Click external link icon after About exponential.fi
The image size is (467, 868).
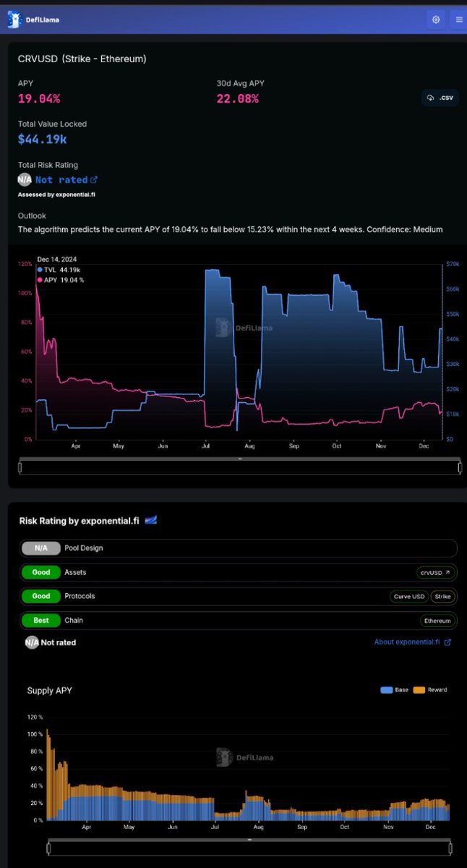pyautogui.click(x=447, y=642)
